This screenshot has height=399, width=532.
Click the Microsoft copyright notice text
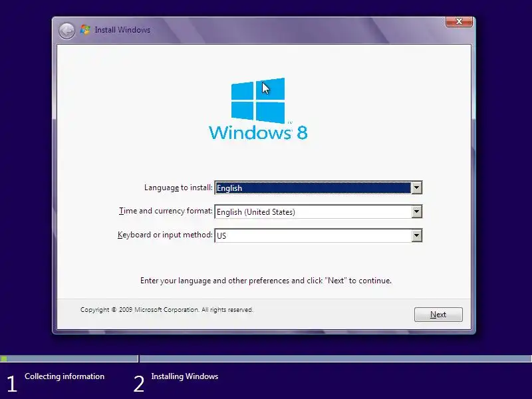(x=167, y=310)
